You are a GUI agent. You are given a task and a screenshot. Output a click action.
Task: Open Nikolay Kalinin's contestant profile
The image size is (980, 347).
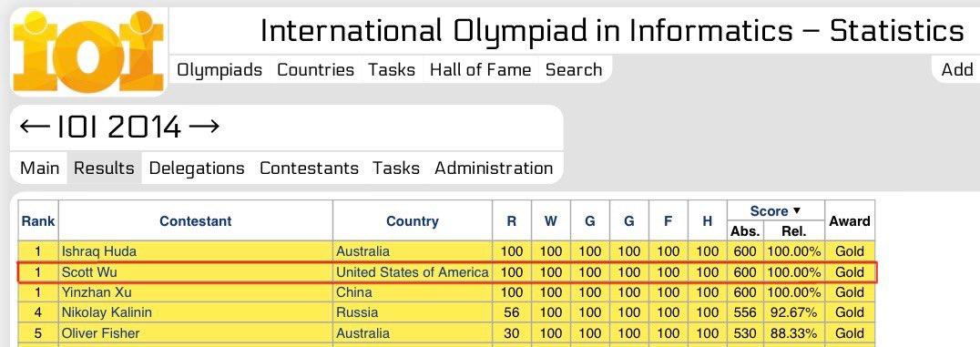(107, 312)
